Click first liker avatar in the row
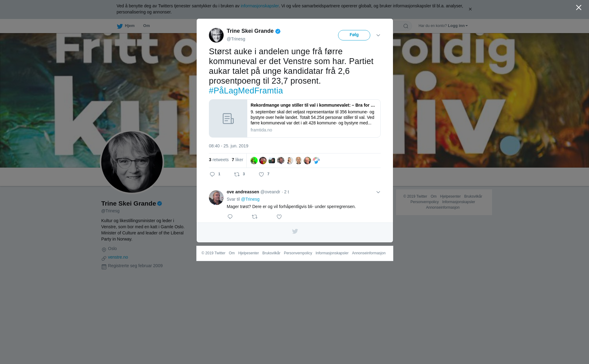 [254, 161]
